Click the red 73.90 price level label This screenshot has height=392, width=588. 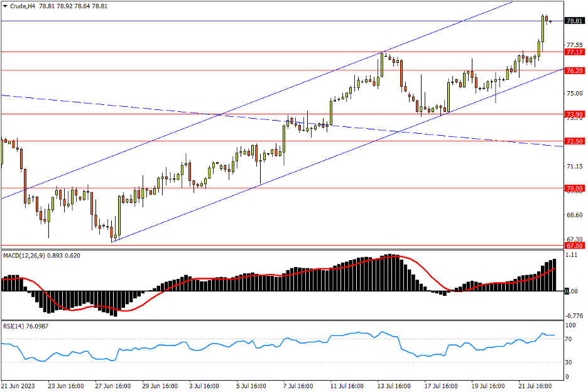pyautogui.click(x=574, y=114)
